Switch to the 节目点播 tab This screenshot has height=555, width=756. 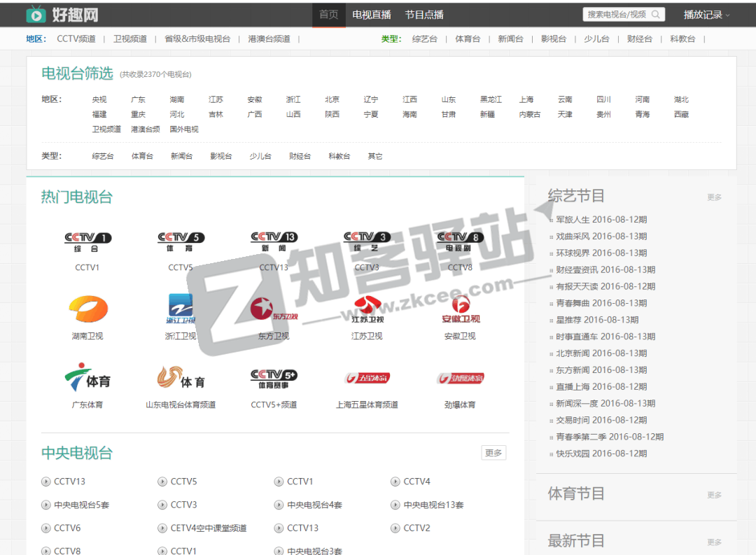424,15
